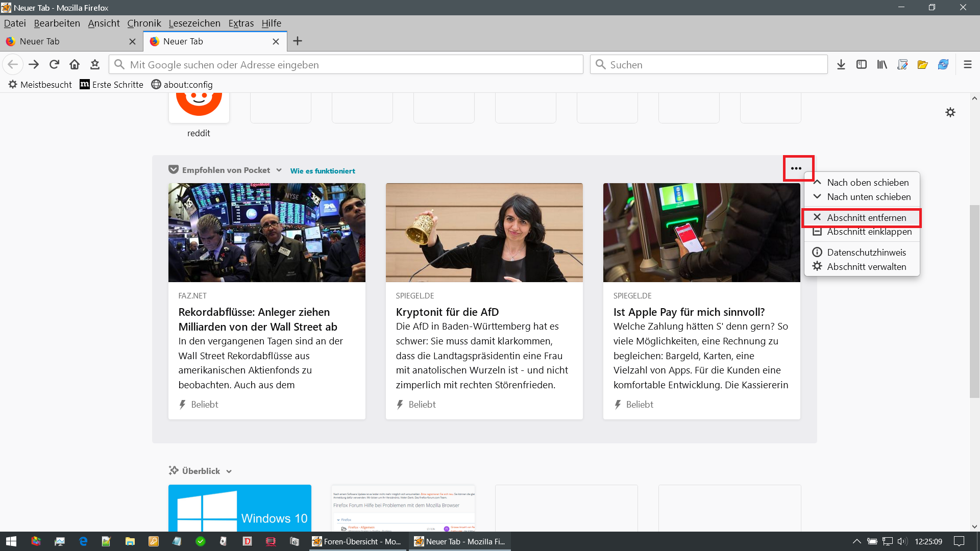
Task: Open the Lesezeichen menu
Action: [x=194, y=23]
